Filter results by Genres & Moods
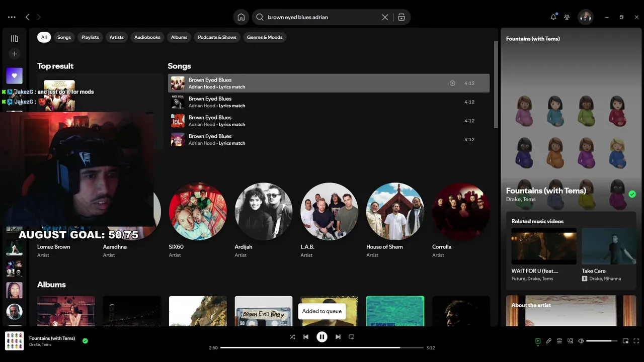This screenshot has height=362, width=644. (x=265, y=37)
